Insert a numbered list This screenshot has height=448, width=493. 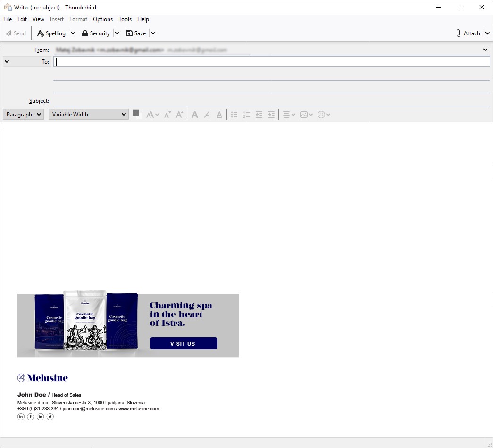[246, 114]
